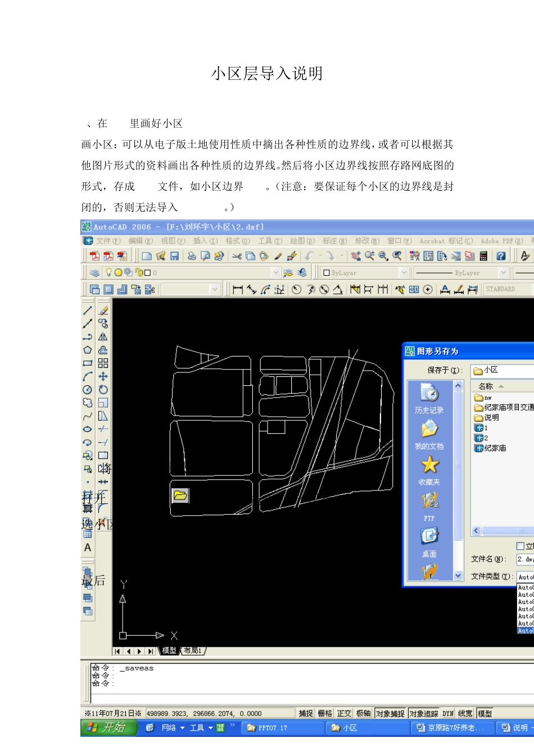Click the 开始 Start button
The width and height of the screenshot is (534, 756).
pos(108,727)
